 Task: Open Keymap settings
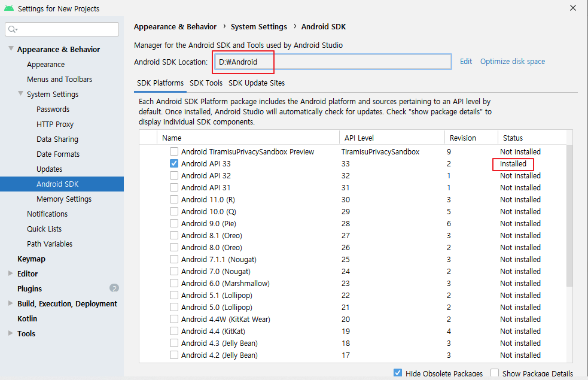pos(31,259)
